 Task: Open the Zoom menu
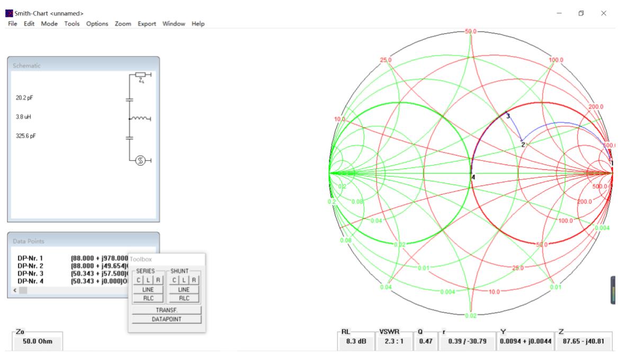pyautogui.click(x=122, y=24)
